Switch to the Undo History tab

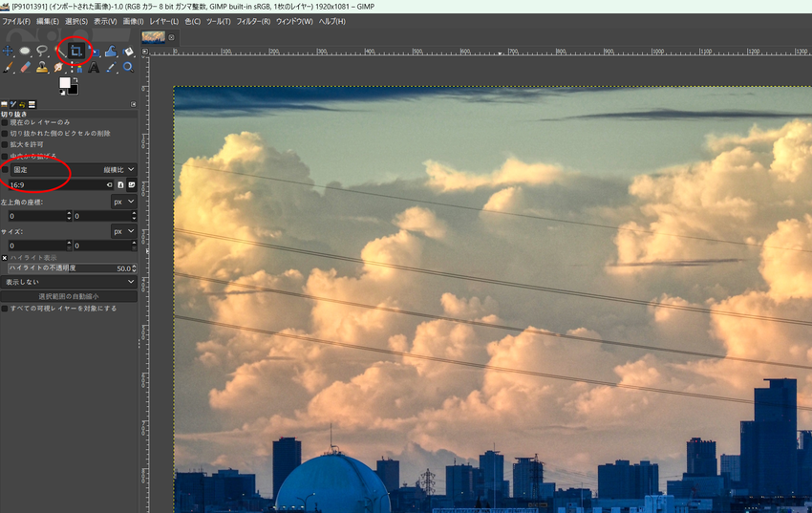(x=22, y=104)
